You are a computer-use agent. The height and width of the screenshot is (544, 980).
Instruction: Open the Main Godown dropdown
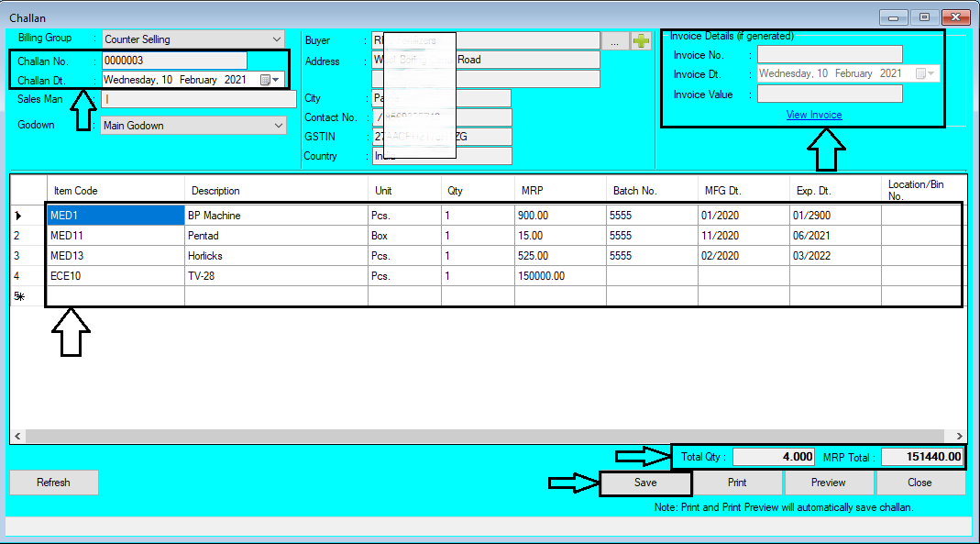(x=277, y=123)
